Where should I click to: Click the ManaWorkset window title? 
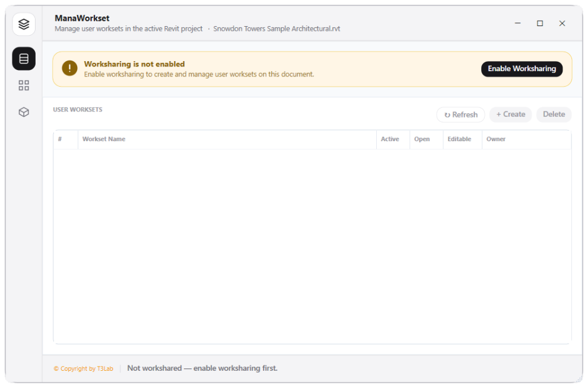click(x=82, y=18)
